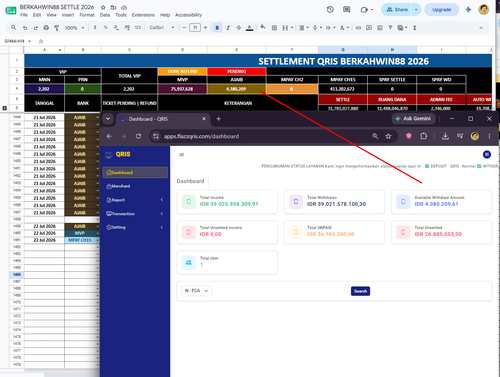Click the Upgrade button in Sheets

[441, 10]
